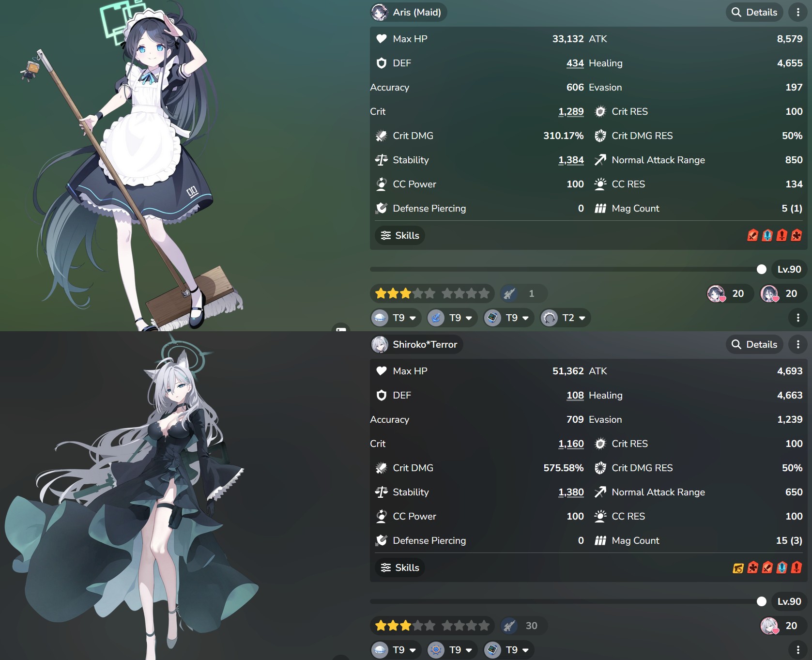Click Aris (Maid) Crit DMG icon
The image size is (812, 660).
tap(382, 136)
